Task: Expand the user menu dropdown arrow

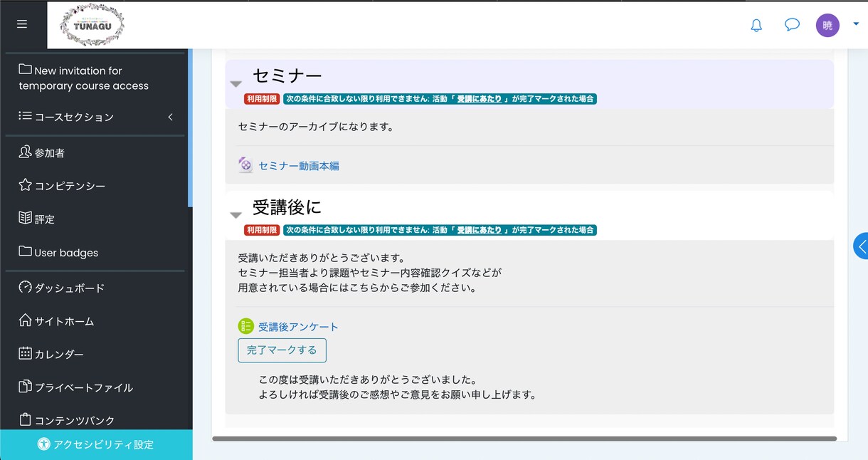Action: pyautogui.click(x=855, y=23)
